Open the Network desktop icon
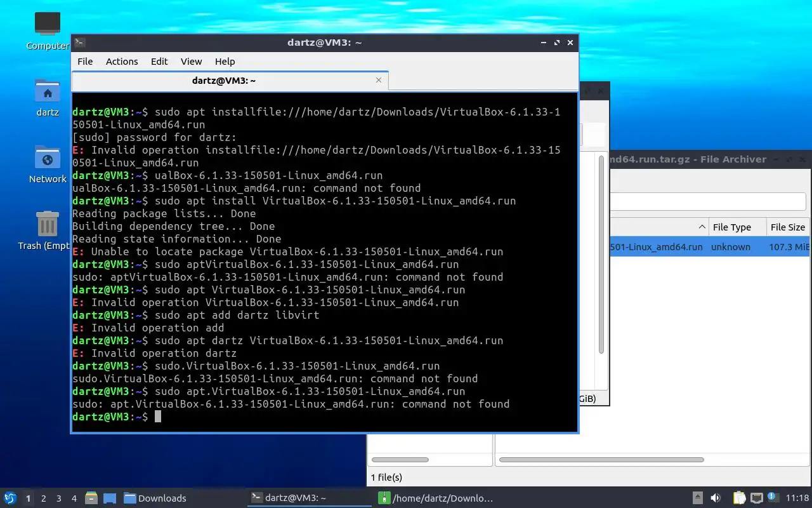The width and height of the screenshot is (812, 508). coord(48,164)
